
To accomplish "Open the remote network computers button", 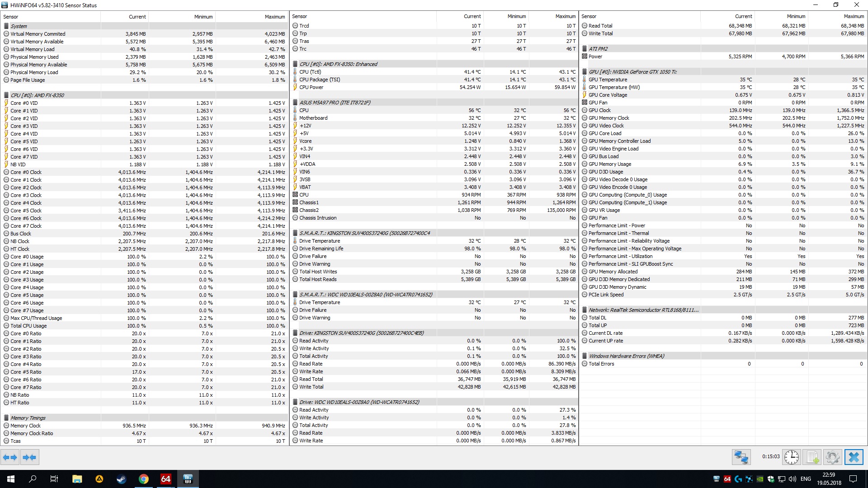I will click(741, 457).
